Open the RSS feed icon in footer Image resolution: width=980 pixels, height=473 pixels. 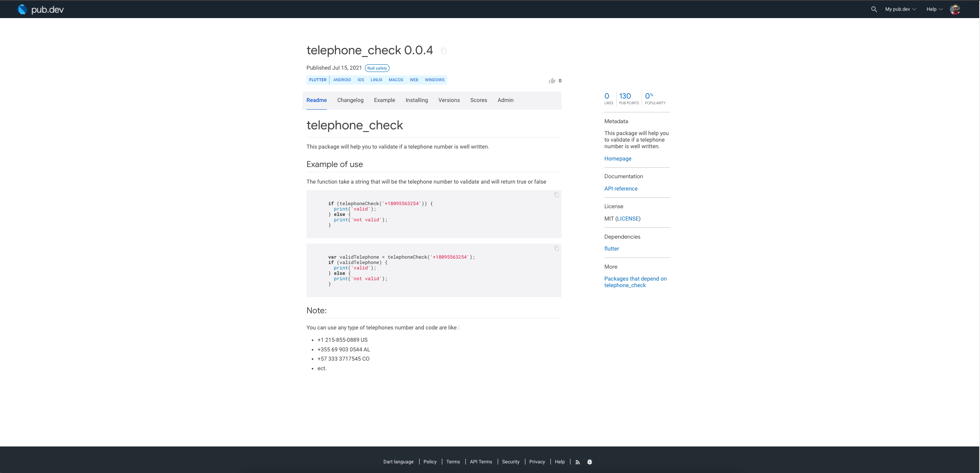[577, 462]
